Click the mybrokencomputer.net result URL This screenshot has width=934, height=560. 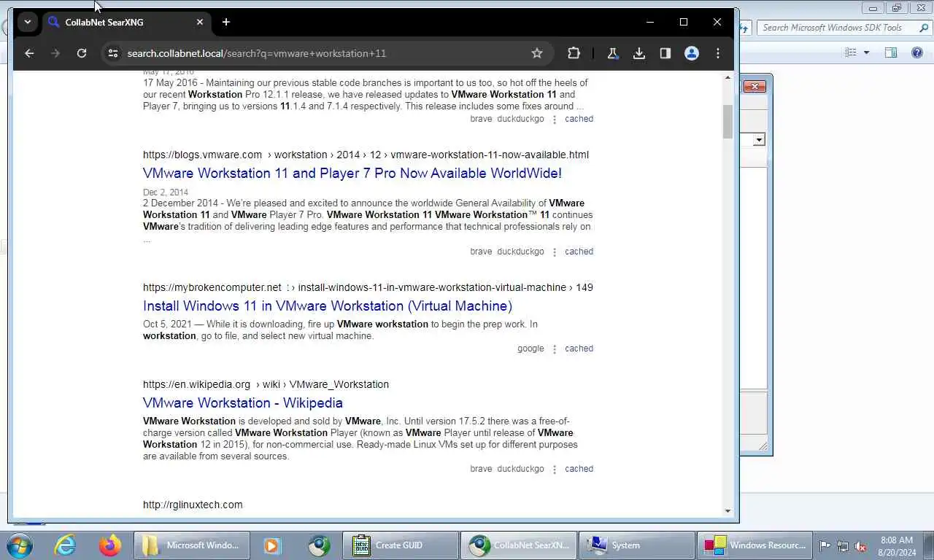pos(368,287)
